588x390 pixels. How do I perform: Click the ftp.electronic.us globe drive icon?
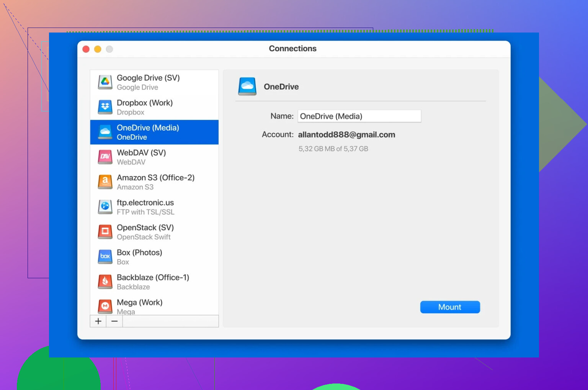click(x=105, y=207)
